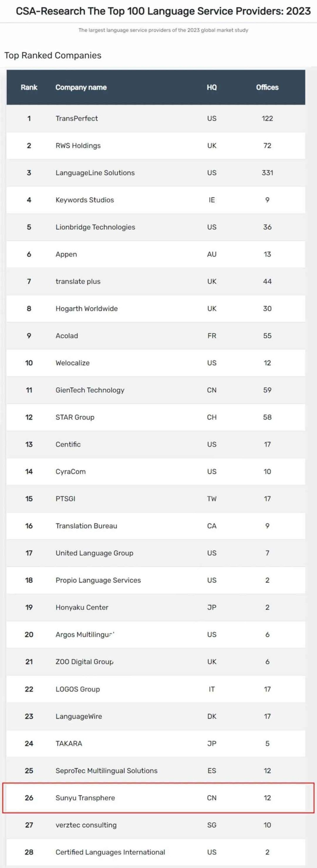Image resolution: width=317 pixels, height=868 pixels.
Task: Click the highlighted Sunyu Transphere name
Action: [85, 798]
